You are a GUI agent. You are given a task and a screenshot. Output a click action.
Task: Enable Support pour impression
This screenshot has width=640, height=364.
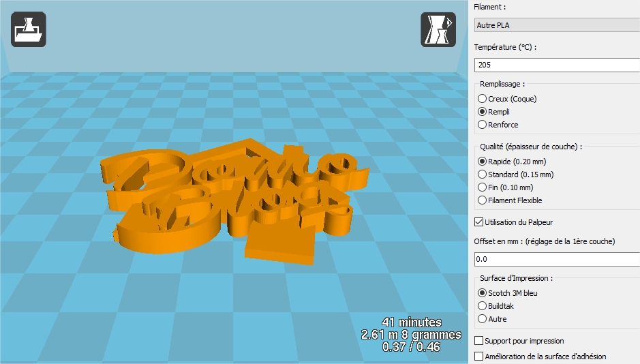tap(478, 341)
